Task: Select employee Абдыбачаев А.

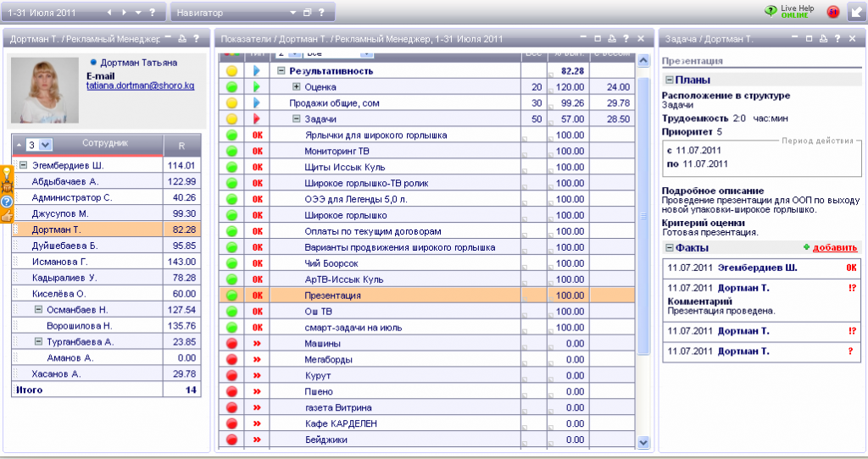Action: (65, 181)
